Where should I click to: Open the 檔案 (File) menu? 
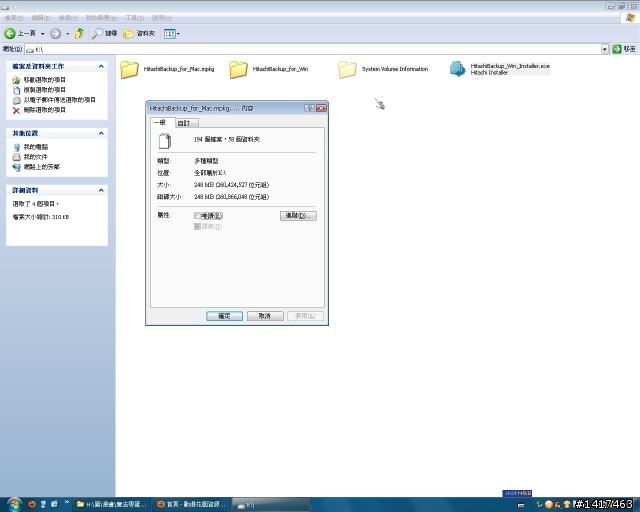14,18
